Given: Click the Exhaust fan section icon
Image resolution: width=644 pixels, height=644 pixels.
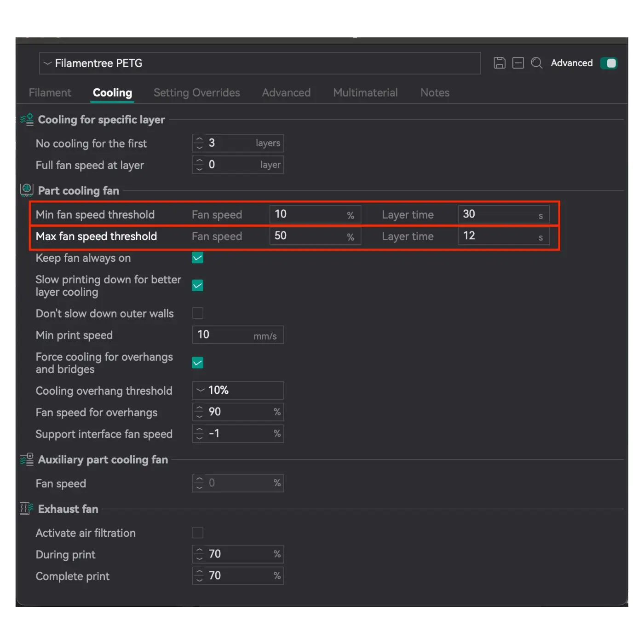Looking at the screenshot, I should coord(27,509).
